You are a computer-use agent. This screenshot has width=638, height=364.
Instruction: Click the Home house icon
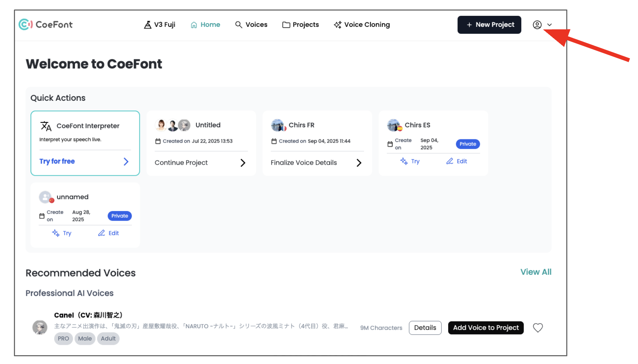coord(194,25)
